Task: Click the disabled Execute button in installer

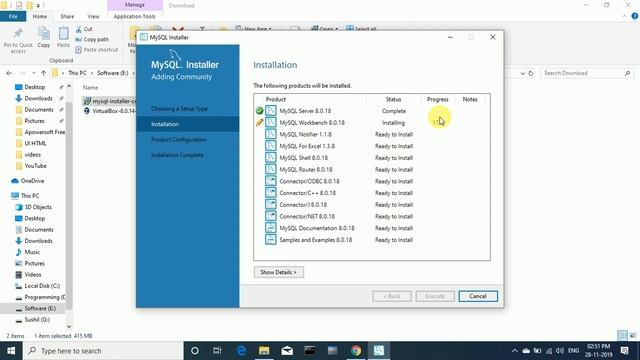Action: tap(435, 296)
